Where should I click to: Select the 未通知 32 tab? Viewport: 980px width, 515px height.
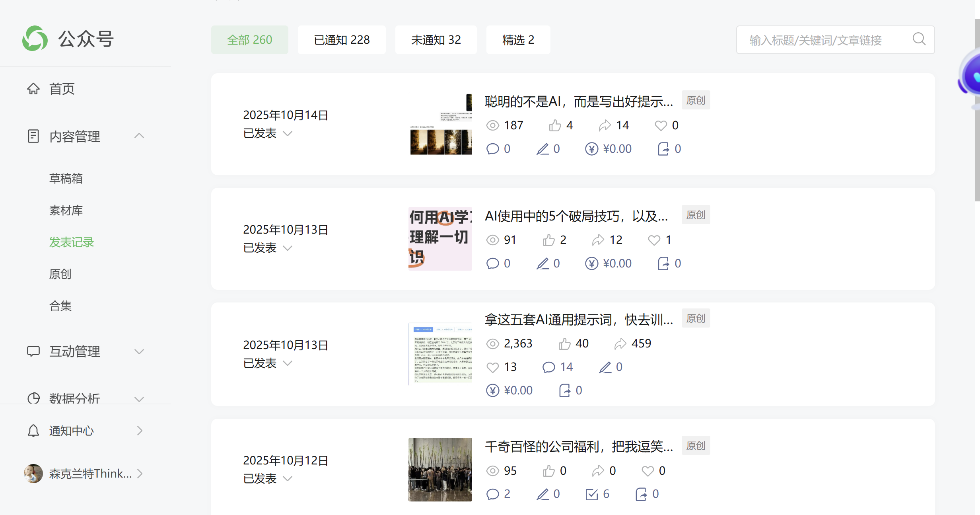[x=436, y=40]
